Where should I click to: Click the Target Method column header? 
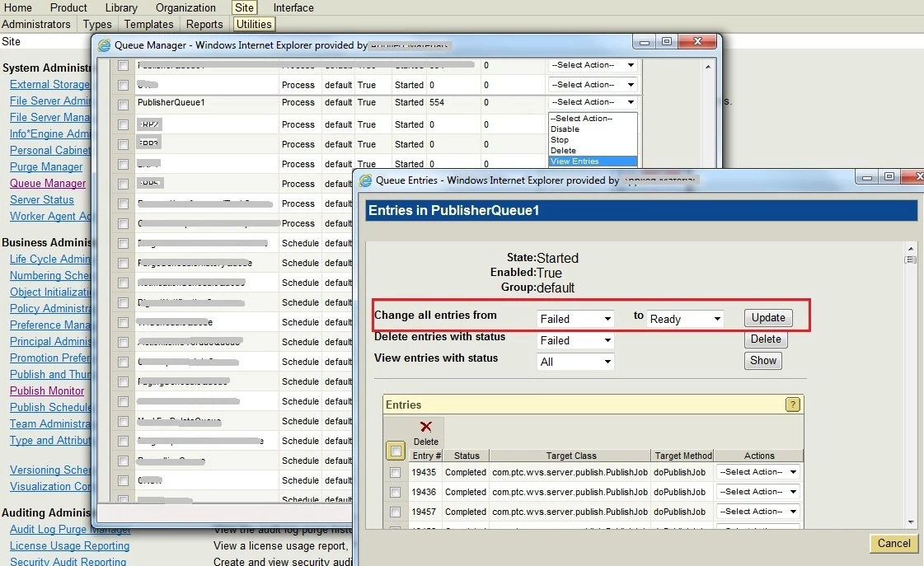(x=683, y=456)
